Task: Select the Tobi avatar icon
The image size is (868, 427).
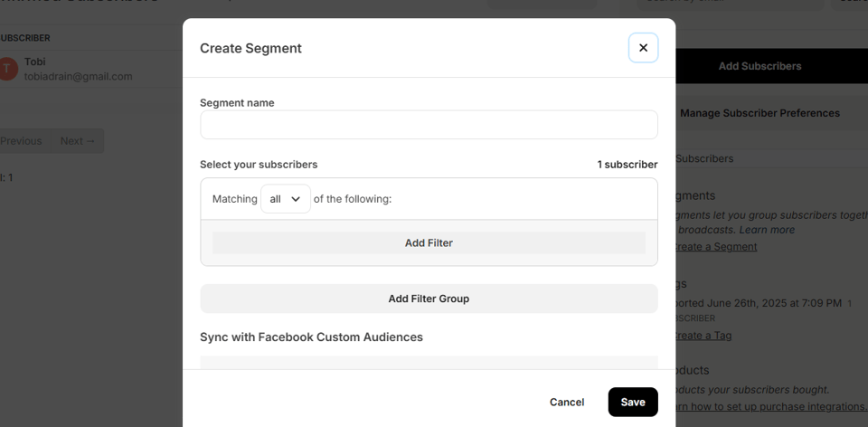Action: 7,69
